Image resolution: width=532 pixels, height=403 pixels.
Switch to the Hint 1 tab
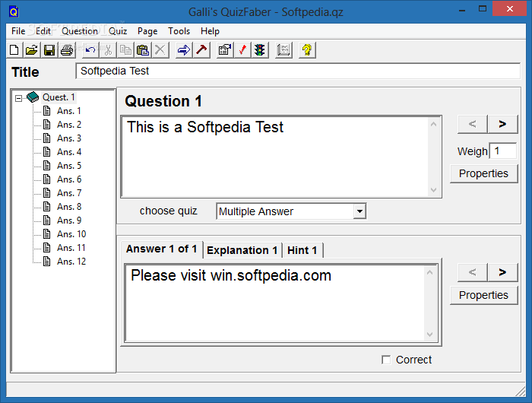[x=302, y=251]
